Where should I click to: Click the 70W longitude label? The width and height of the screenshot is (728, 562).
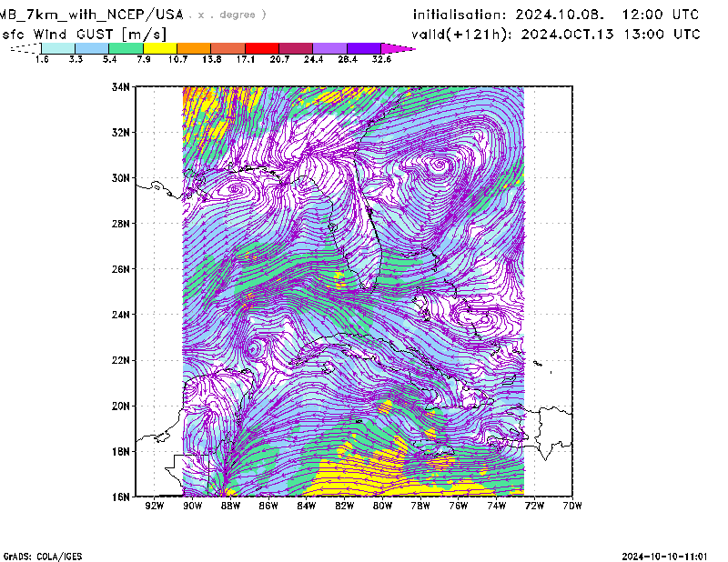point(572,506)
